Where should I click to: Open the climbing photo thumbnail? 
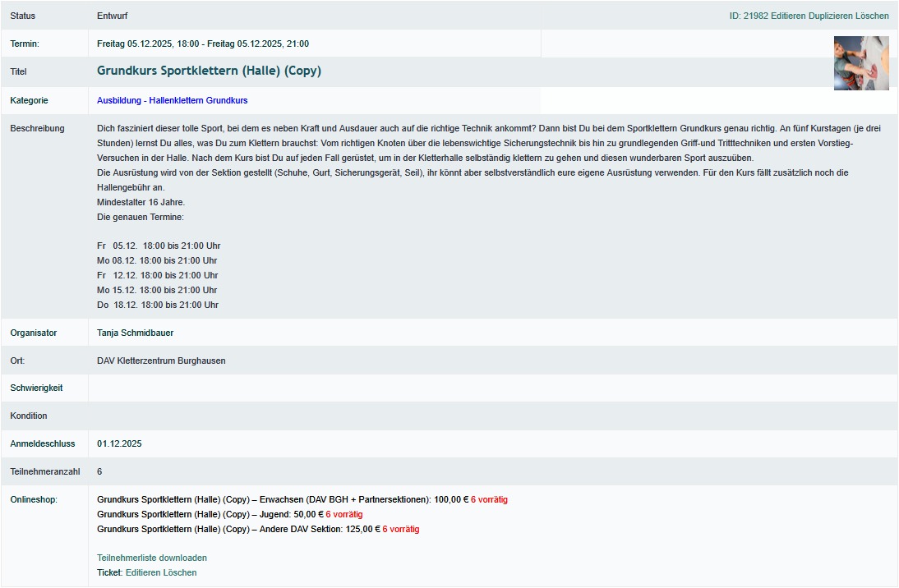click(x=861, y=63)
